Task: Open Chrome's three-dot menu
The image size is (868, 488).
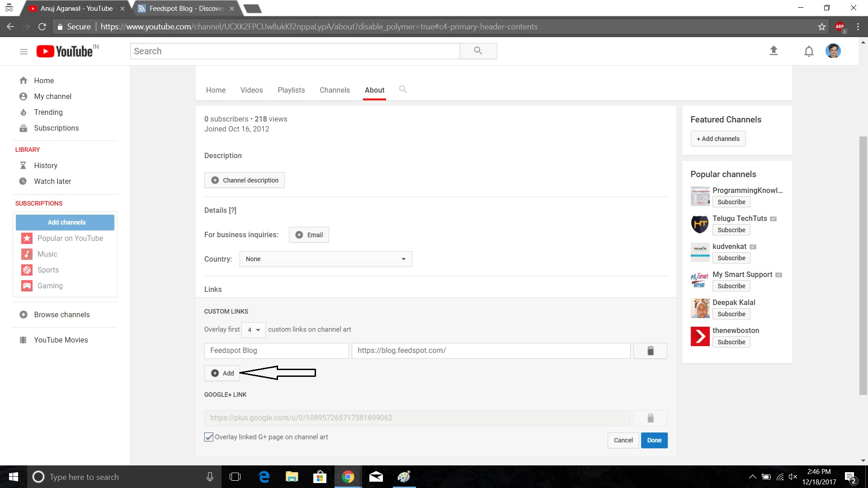Action: (858, 27)
